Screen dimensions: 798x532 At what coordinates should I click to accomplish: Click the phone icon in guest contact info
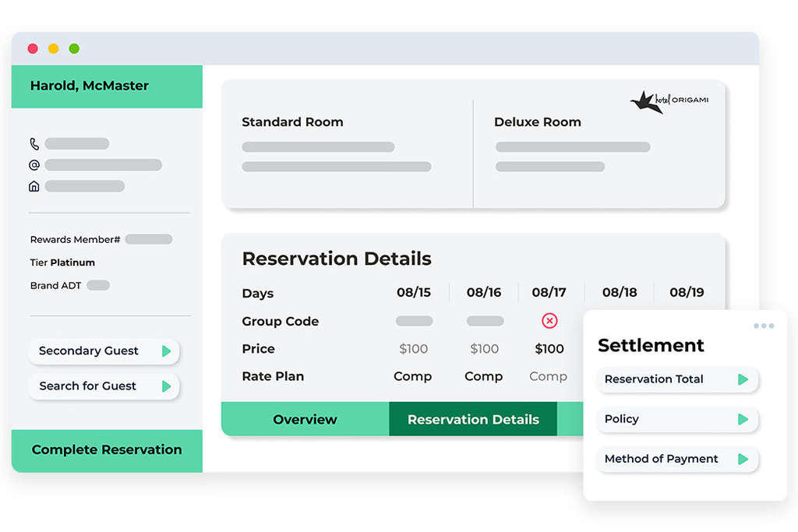pyautogui.click(x=34, y=144)
